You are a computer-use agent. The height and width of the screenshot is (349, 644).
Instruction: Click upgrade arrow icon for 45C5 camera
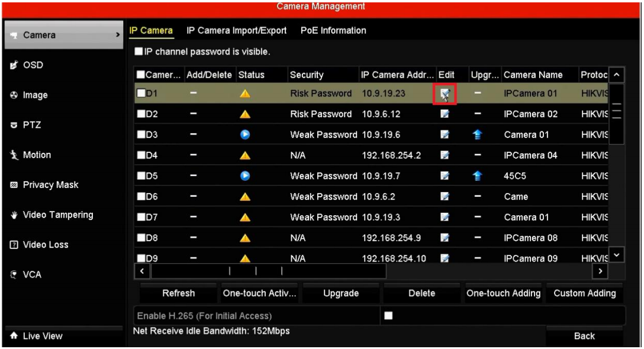pos(478,177)
